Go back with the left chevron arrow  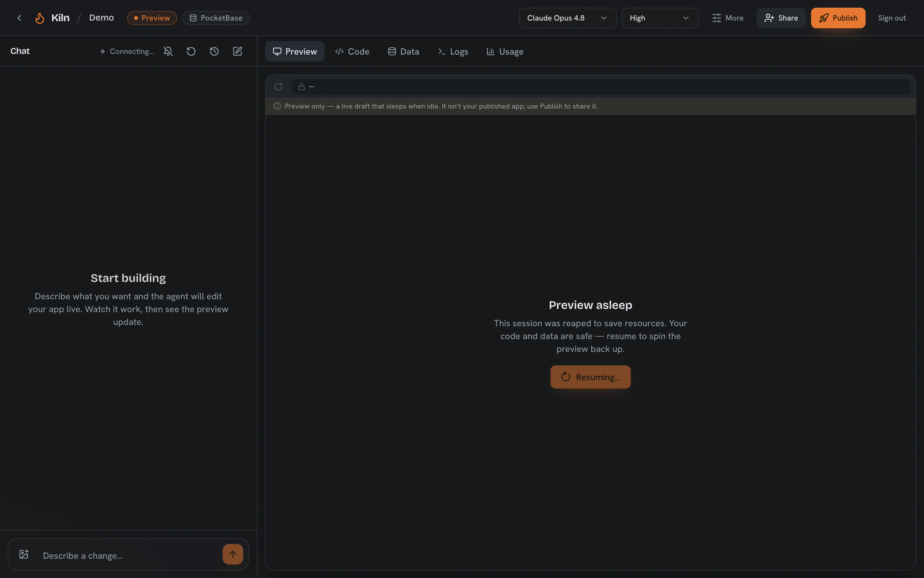[19, 18]
